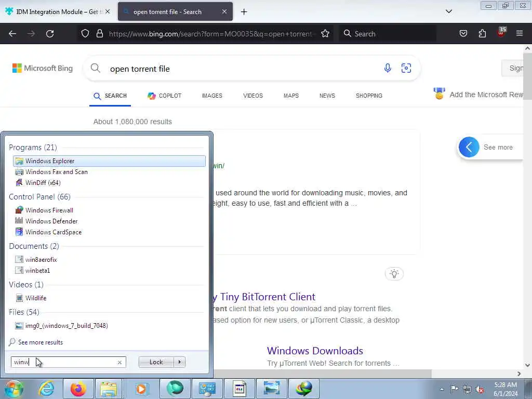
Task: Click the volume muted tray icon
Action: coord(480,389)
